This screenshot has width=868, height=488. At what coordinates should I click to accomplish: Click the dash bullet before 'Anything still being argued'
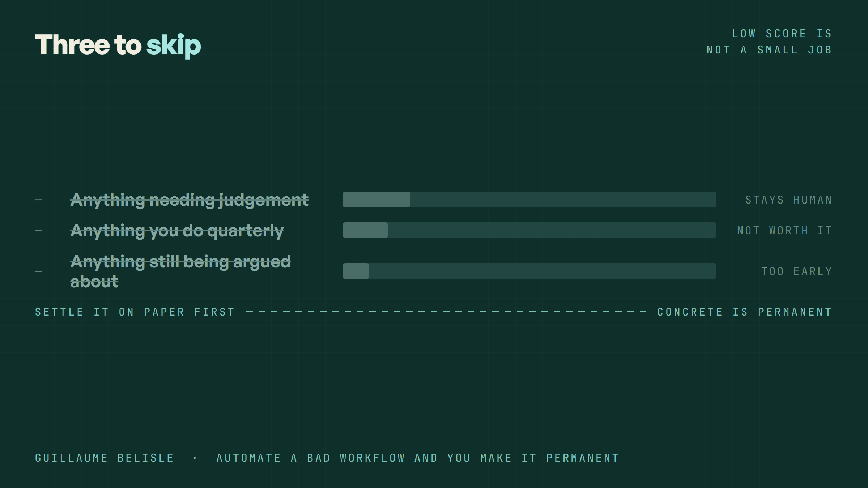point(39,271)
